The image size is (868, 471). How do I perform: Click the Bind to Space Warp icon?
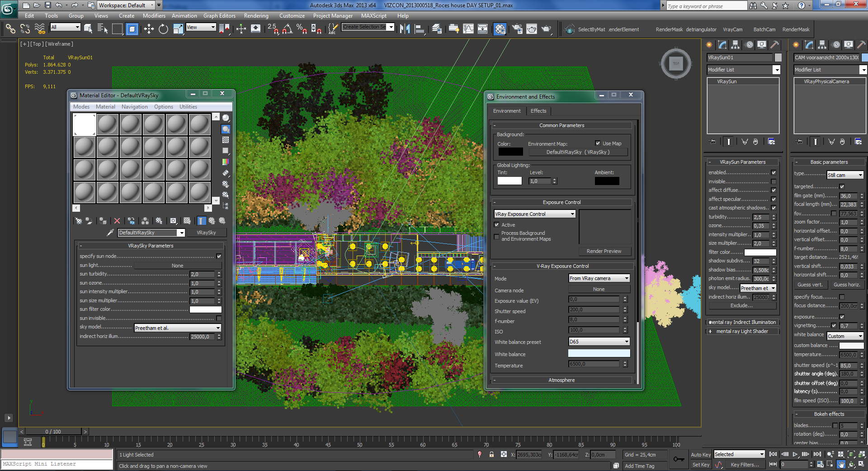pyautogui.click(x=40, y=29)
